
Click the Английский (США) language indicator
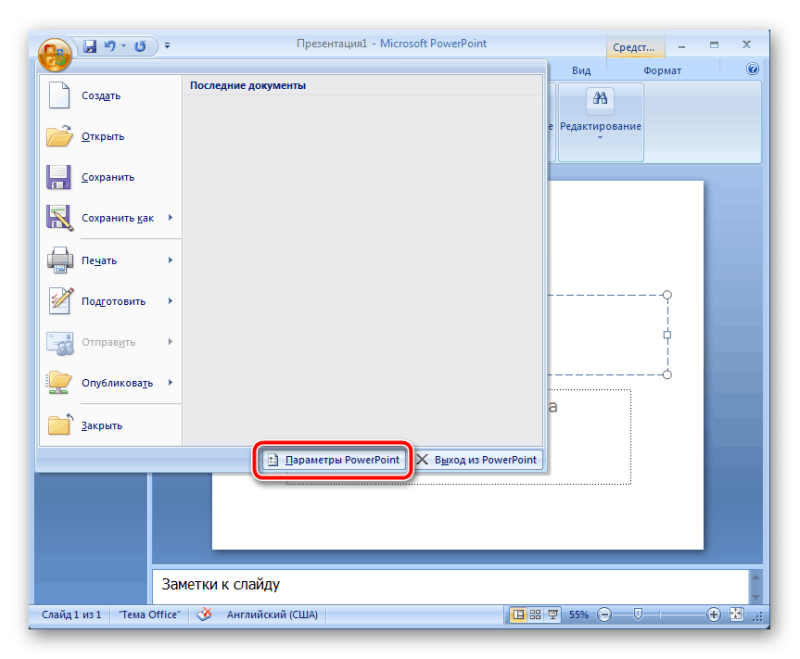[272, 615]
